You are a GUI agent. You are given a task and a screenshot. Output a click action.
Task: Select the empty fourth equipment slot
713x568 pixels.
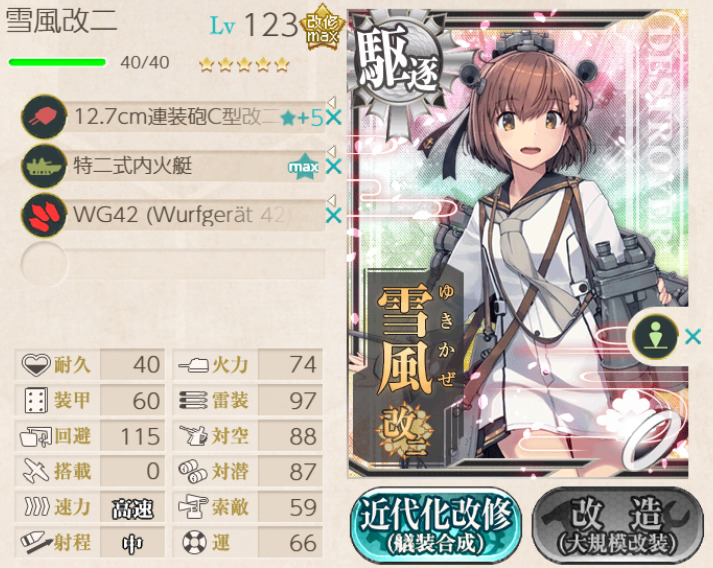pos(173,264)
